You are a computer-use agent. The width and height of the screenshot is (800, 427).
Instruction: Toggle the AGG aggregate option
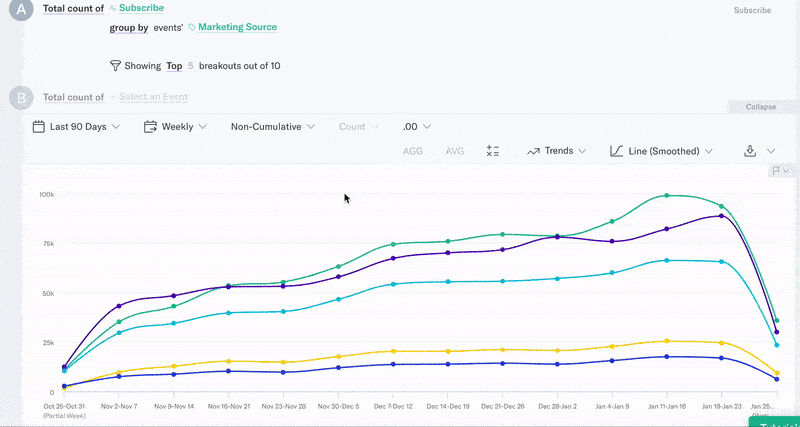point(412,151)
